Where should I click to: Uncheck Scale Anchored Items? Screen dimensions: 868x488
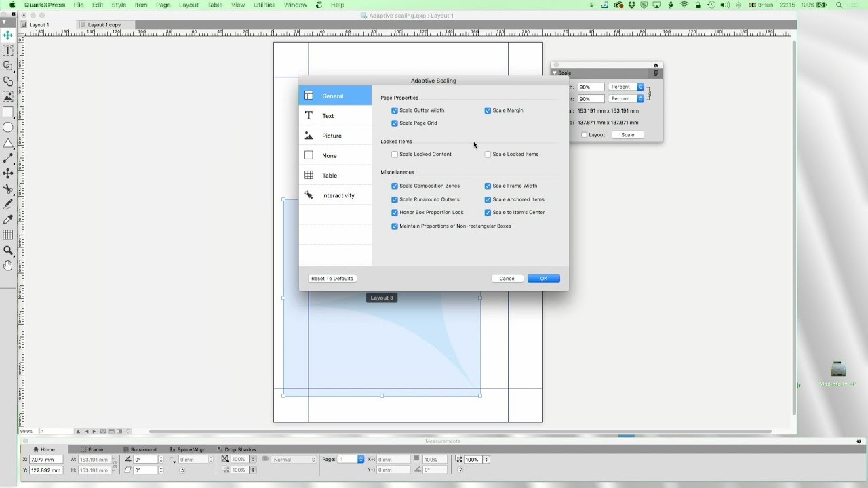pos(488,199)
